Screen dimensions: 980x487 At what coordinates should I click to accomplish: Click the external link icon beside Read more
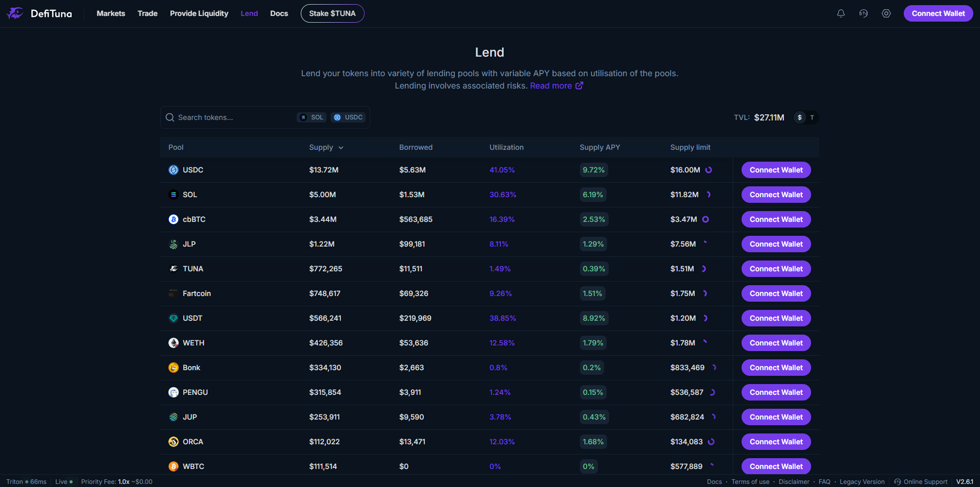(x=579, y=85)
